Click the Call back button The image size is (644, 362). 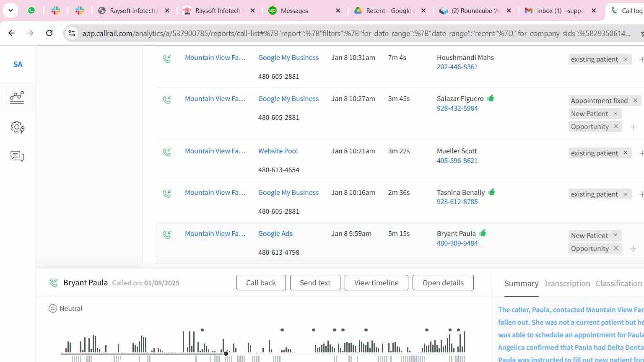(261, 283)
